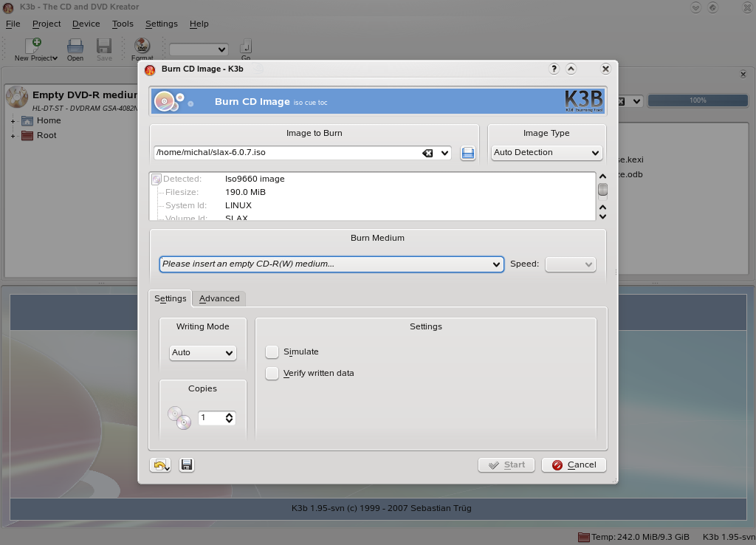
Task: Open the Writing Mode Auto dropdown
Action: (202, 353)
